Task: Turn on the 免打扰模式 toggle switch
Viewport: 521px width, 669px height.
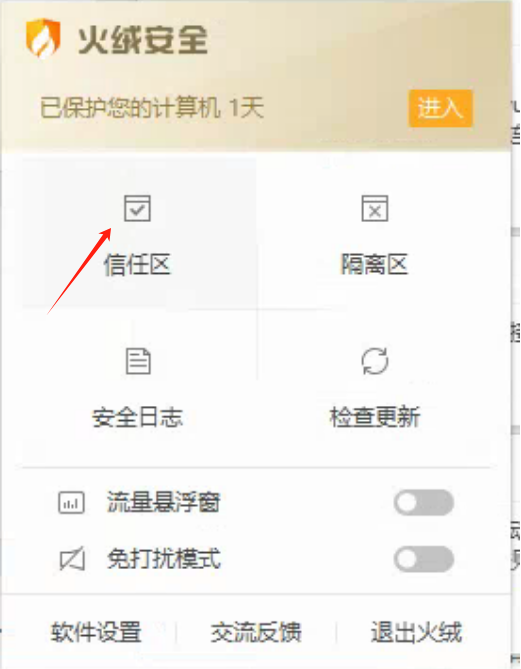Action: click(424, 559)
